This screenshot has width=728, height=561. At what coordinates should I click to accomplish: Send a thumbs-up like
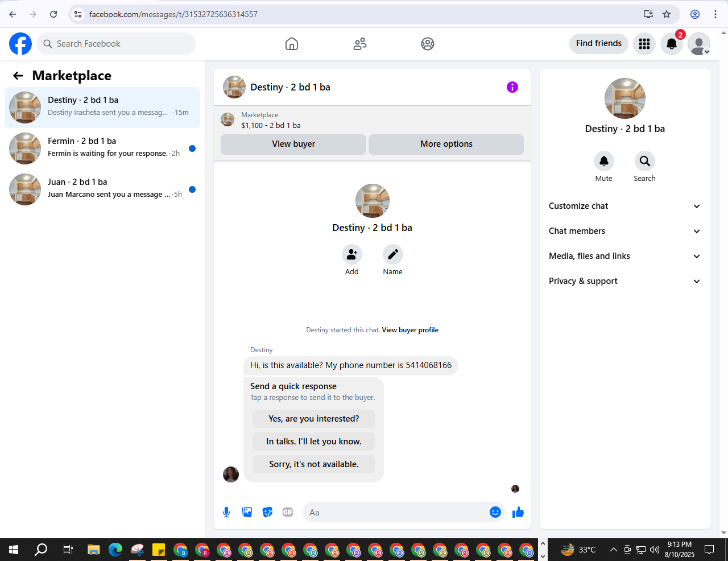(518, 512)
